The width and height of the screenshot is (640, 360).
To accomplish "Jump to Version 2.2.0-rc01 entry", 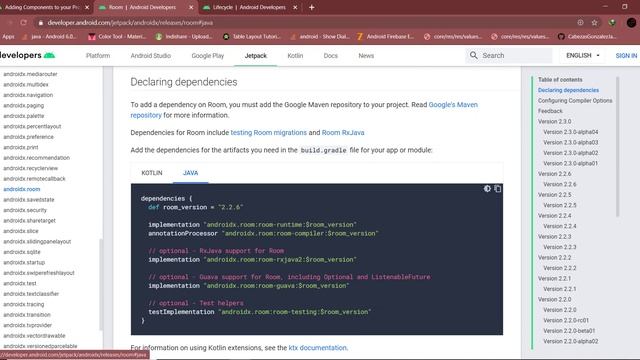I will (x=566, y=320).
